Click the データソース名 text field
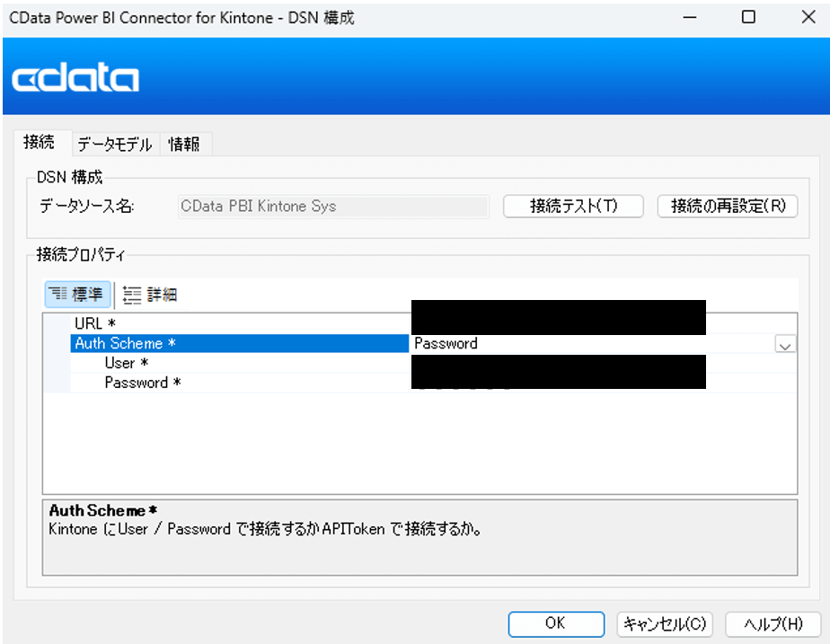The height and width of the screenshot is (644, 830). click(x=333, y=206)
